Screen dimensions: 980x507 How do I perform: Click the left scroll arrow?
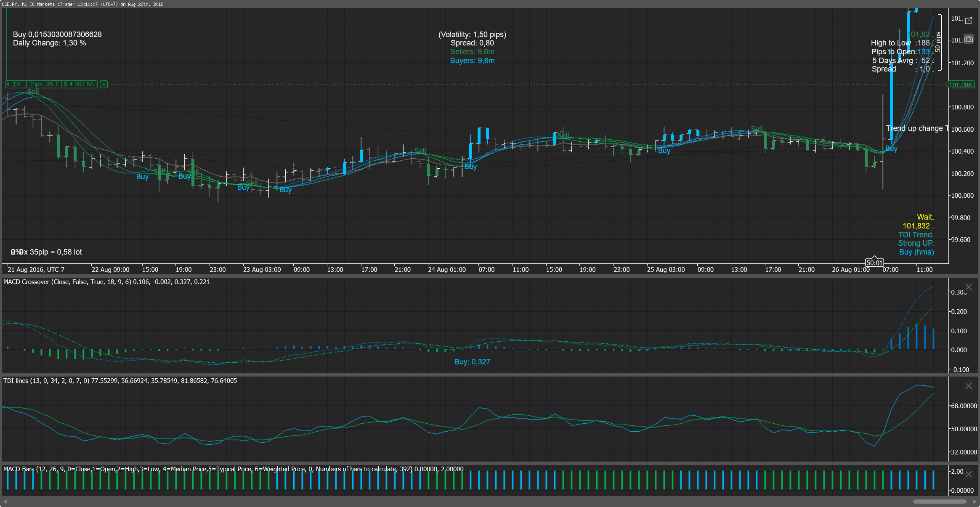[x=5, y=502]
